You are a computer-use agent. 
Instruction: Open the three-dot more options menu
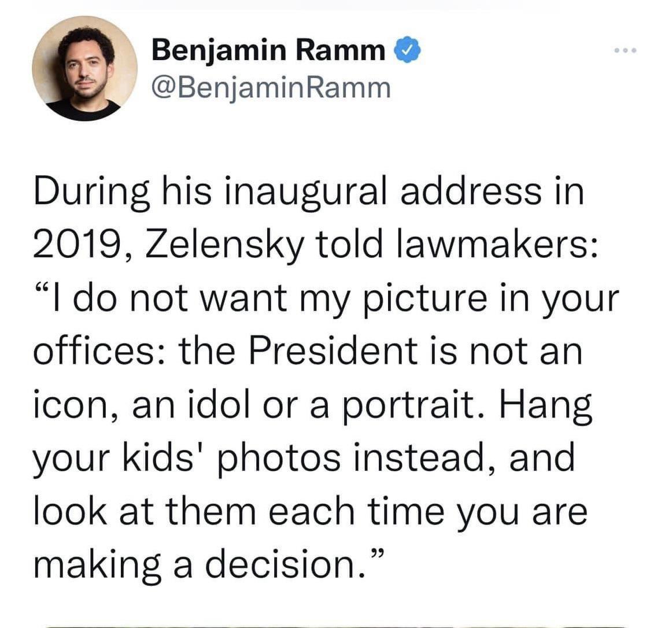tap(625, 50)
